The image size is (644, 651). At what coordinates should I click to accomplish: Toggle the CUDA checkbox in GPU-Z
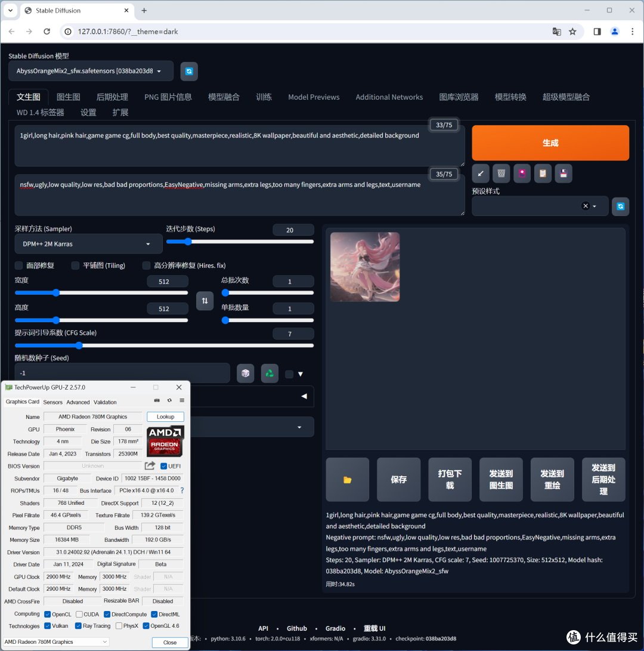tap(79, 614)
